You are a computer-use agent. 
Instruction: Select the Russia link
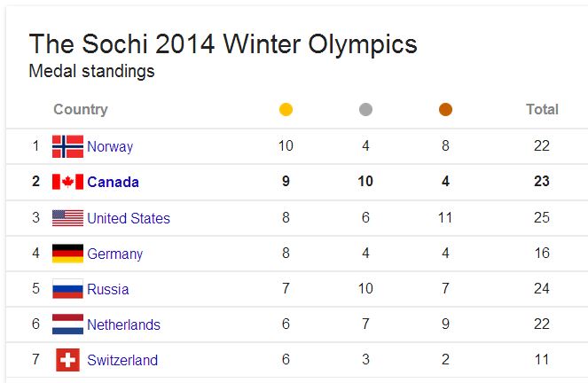pyautogui.click(x=107, y=290)
